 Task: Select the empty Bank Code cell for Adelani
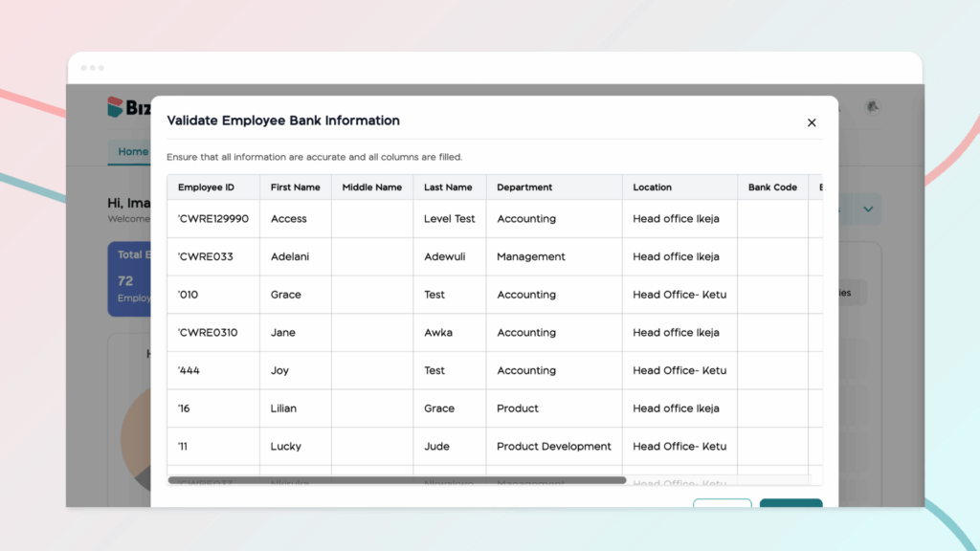coord(772,256)
